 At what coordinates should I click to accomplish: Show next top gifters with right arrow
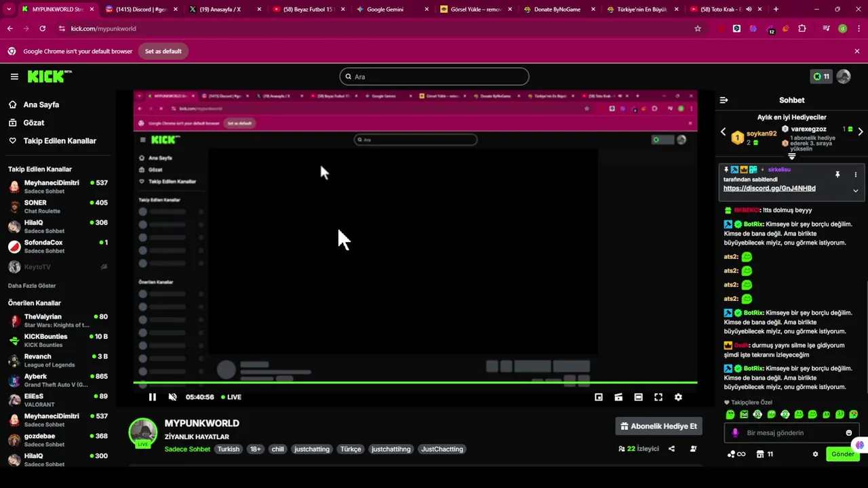(x=861, y=131)
